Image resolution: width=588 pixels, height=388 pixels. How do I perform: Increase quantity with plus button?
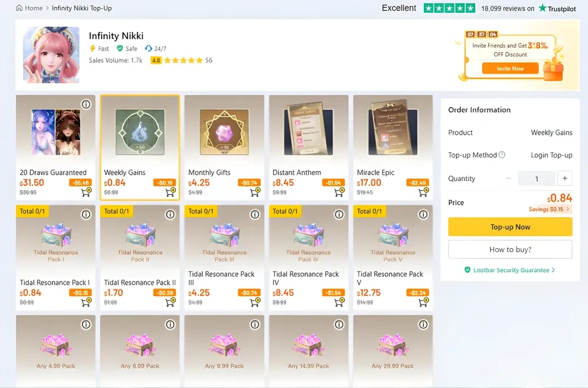click(x=564, y=179)
